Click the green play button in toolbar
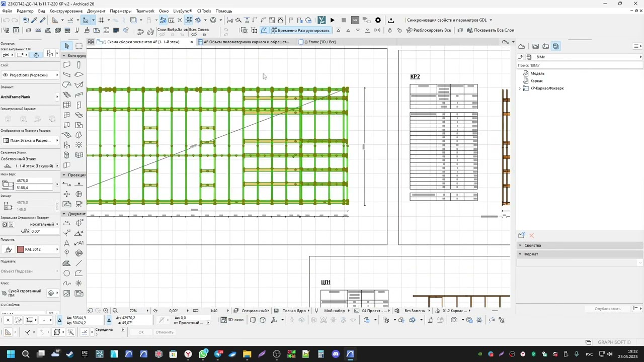644x362 pixels. (333, 20)
